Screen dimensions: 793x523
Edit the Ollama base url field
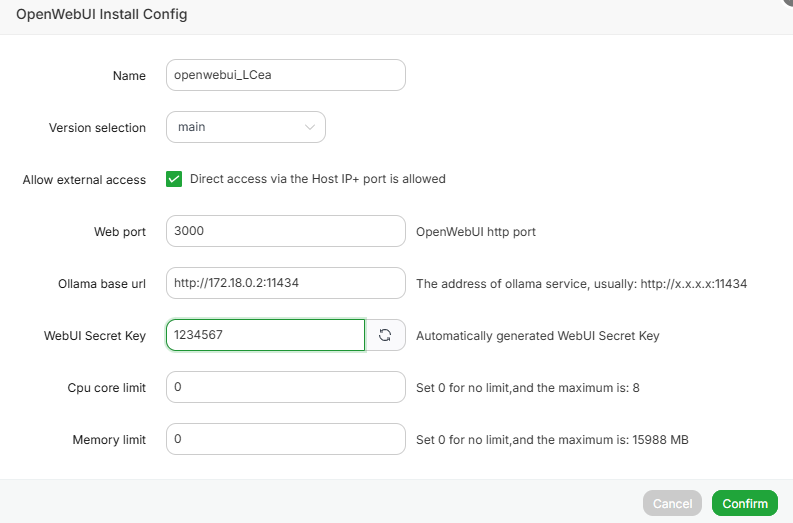pos(286,283)
